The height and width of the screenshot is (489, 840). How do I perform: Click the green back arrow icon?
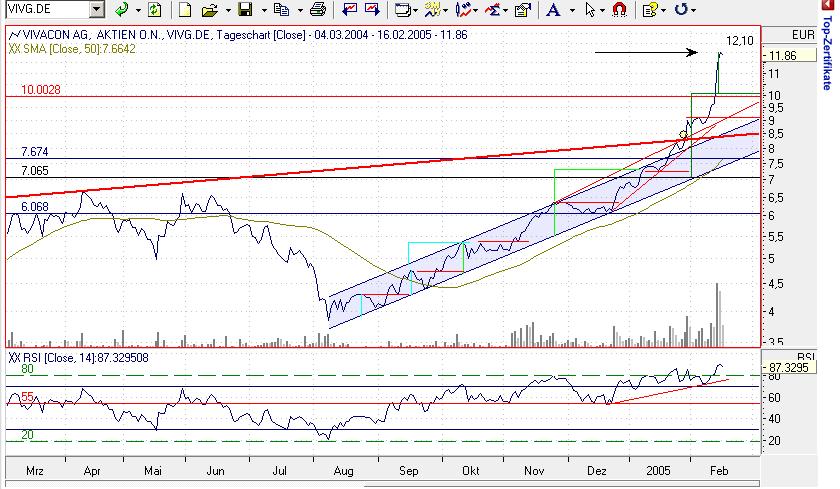[122, 9]
